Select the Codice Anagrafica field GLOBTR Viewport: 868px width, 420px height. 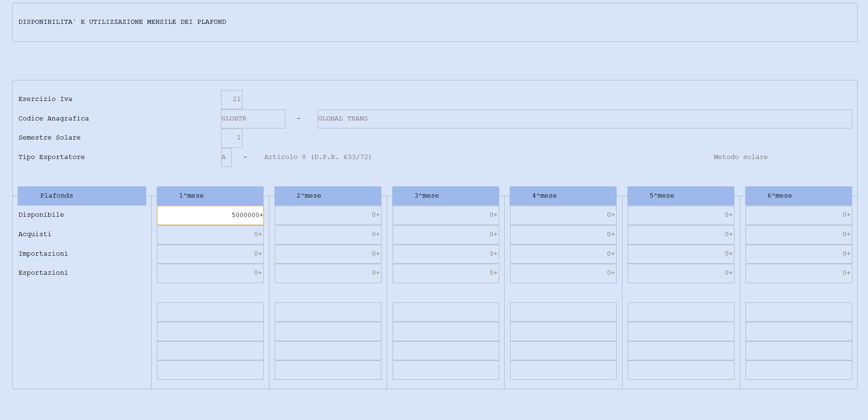[x=253, y=119]
